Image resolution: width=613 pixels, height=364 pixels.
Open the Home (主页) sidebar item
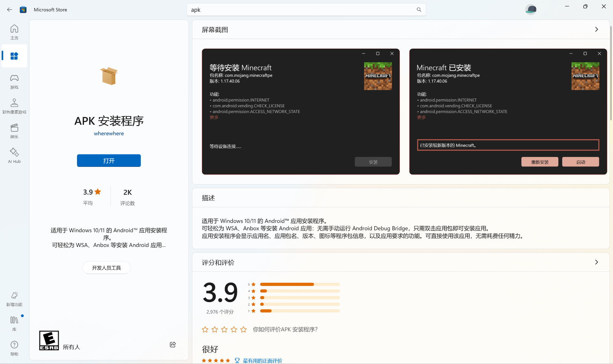(14, 32)
